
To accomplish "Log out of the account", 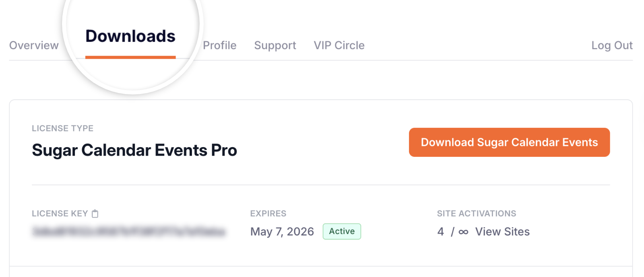I will (612, 45).
